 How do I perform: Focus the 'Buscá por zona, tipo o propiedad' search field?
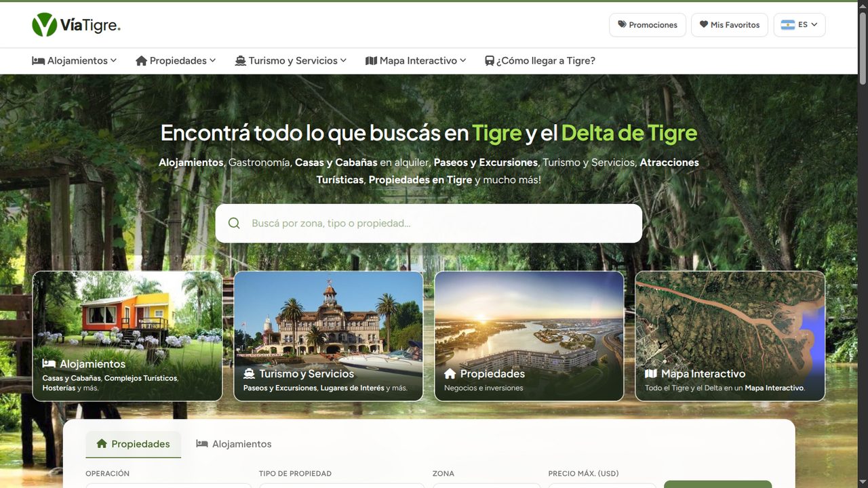pos(429,223)
